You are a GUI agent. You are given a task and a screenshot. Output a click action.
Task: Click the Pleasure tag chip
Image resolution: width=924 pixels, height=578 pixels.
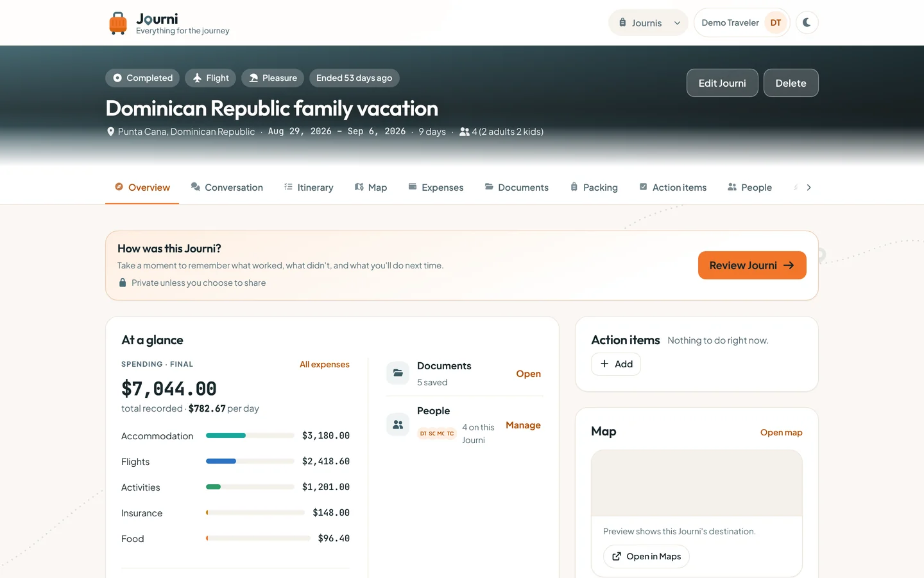(x=273, y=78)
